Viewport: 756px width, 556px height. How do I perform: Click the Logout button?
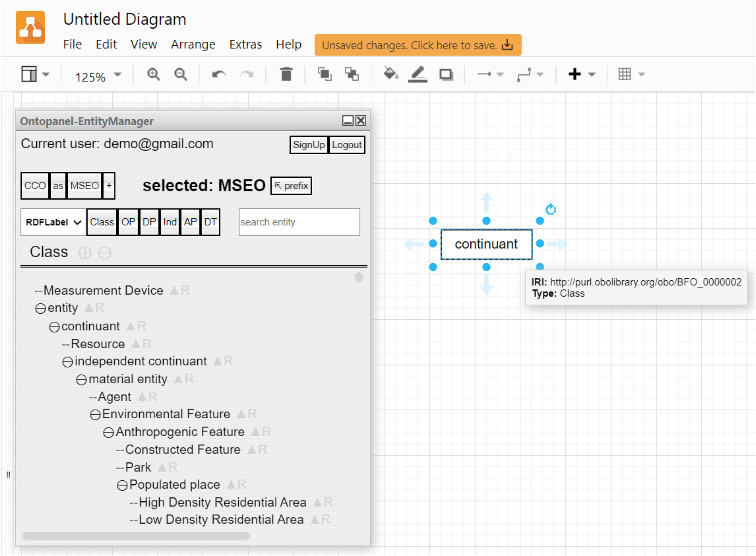(346, 145)
